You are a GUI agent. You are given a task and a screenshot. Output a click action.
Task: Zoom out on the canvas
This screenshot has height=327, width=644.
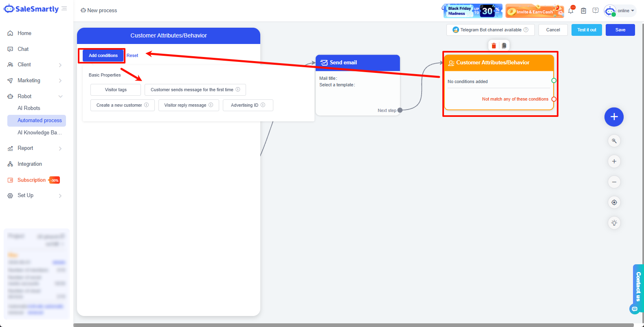coord(614,182)
